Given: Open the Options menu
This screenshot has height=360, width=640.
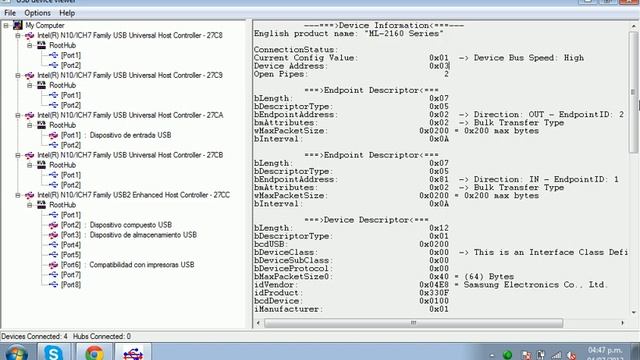Looking at the screenshot, I should tap(37, 13).
